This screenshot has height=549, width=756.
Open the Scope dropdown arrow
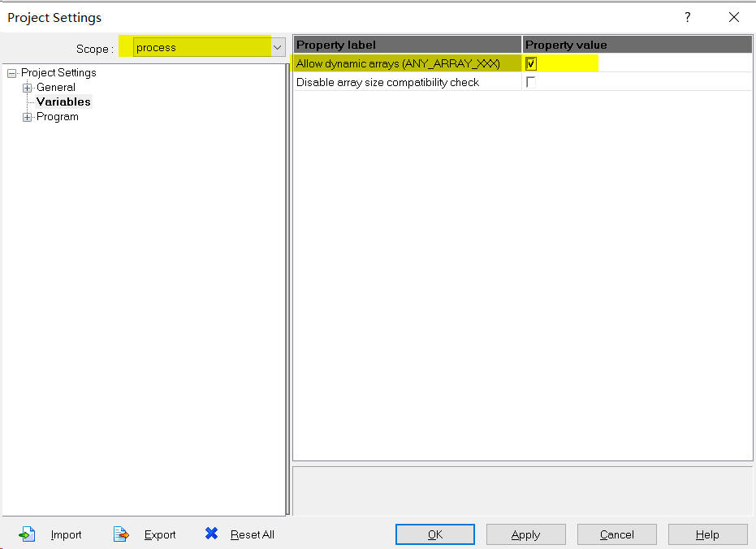[277, 47]
